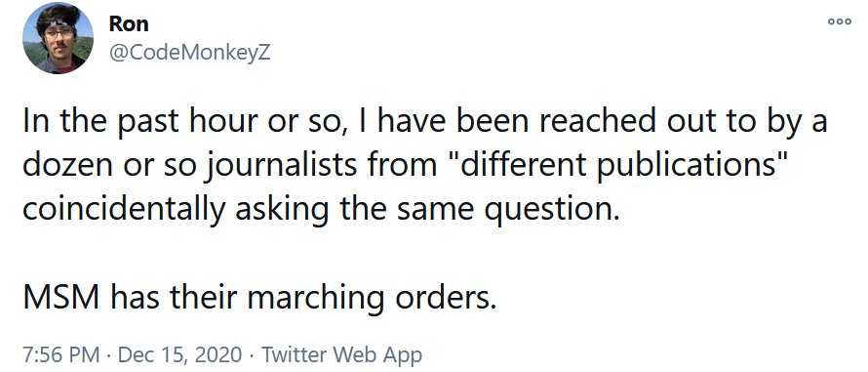Select the line 'MSM has their marching orders.'
This screenshot has width=868, height=372.
click(259, 298)
